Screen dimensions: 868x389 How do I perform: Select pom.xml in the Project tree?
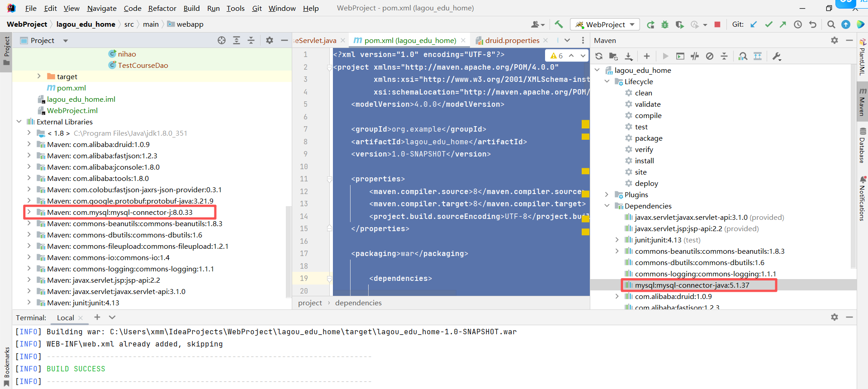click(x=71, y=88)
